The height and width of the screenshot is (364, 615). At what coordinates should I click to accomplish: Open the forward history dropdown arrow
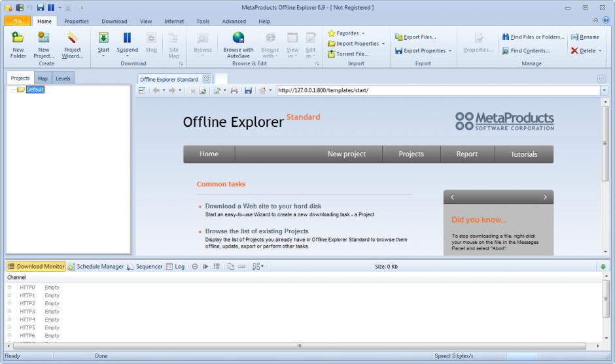pyautogui.click(x=180, y=91)
